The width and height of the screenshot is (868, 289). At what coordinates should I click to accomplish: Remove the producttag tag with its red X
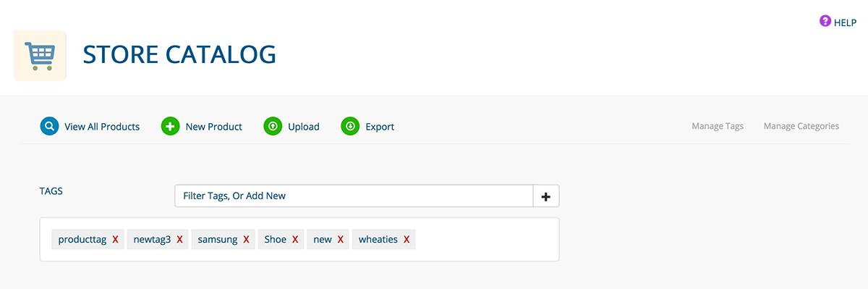point(115,239)
